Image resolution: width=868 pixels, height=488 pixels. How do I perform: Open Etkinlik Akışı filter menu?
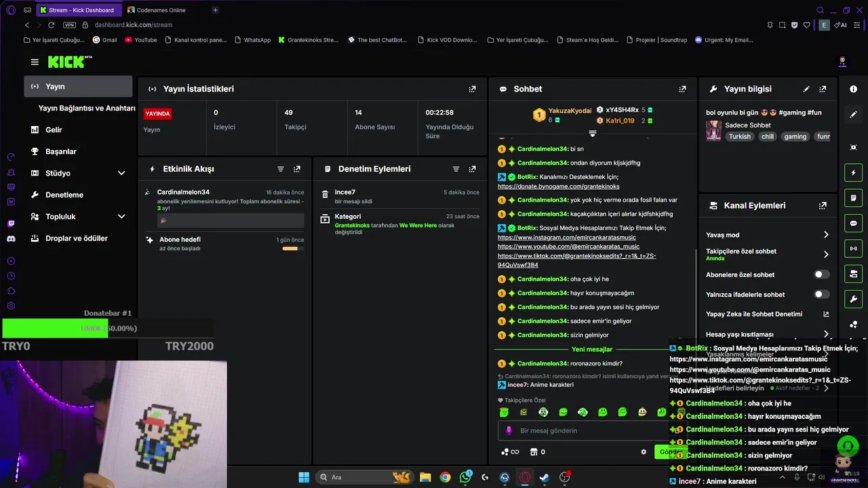tap(281, 169)
